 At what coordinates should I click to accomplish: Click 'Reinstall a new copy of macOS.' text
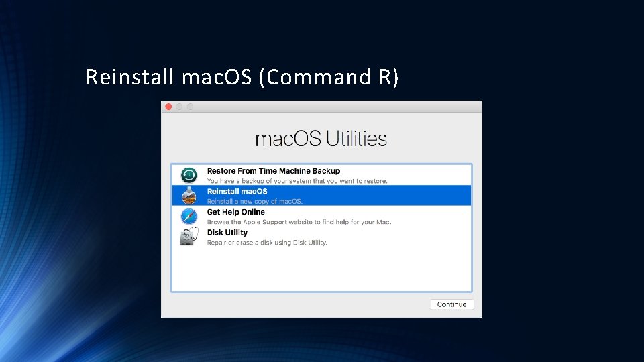pos(255,202)
